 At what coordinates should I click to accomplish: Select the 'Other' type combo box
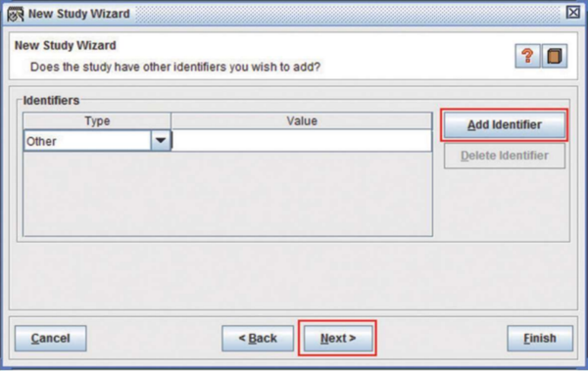point(97,141)
